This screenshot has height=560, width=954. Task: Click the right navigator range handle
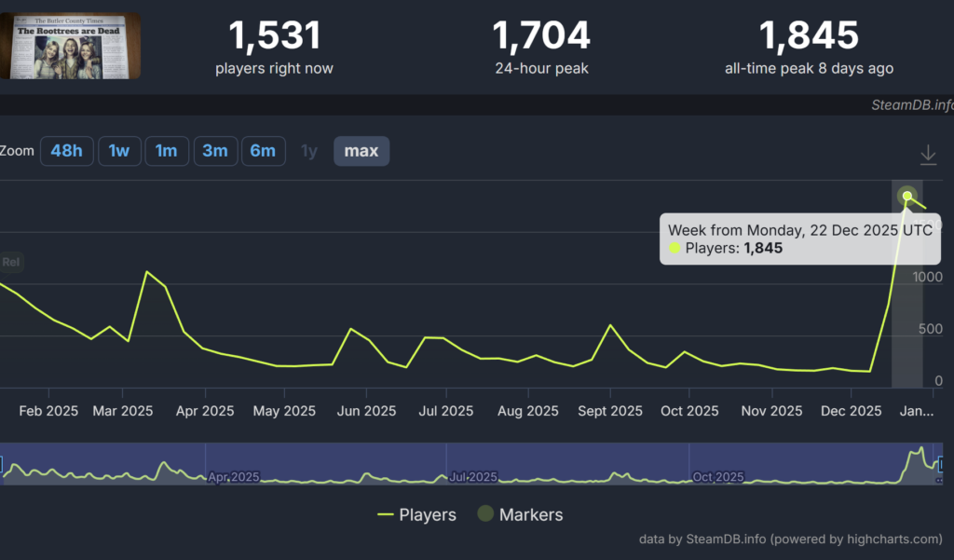(940, 464)
